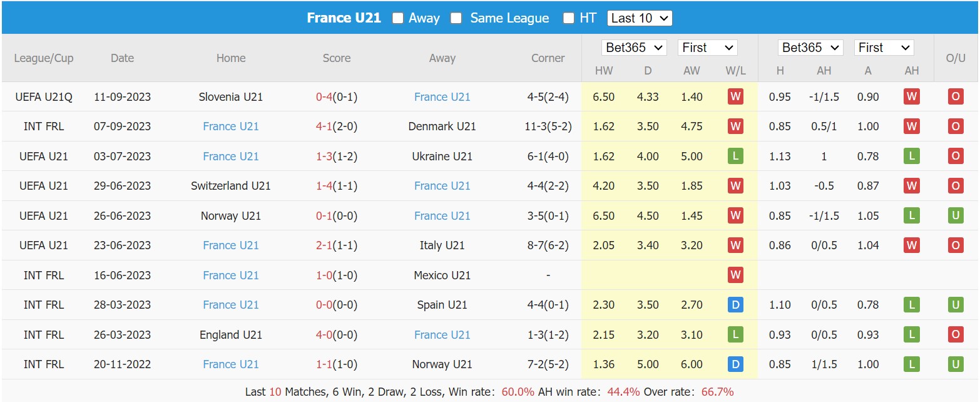Click AH red W badge in Italy U21 row
This screenshot has height=402, width=980.
(911, 245)
